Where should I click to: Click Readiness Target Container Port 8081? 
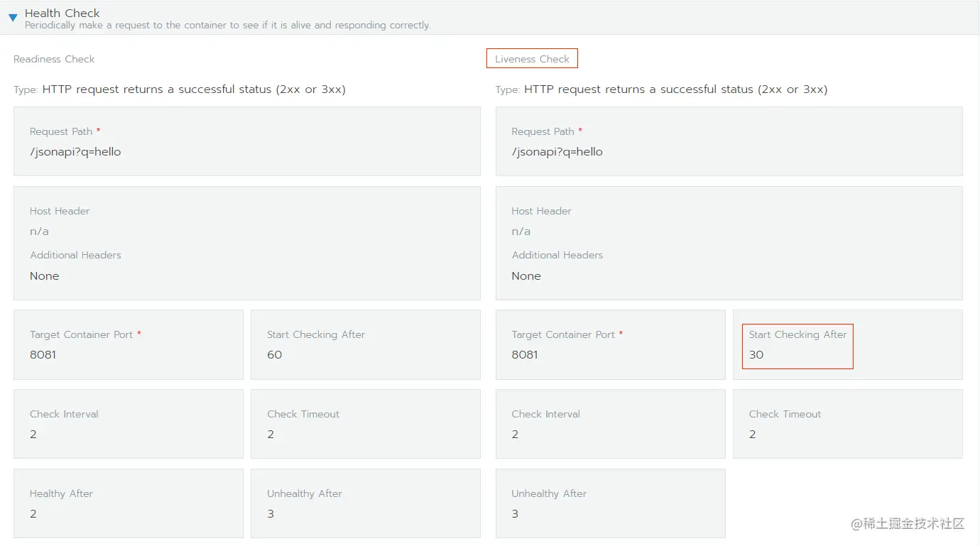click(43, 355)
